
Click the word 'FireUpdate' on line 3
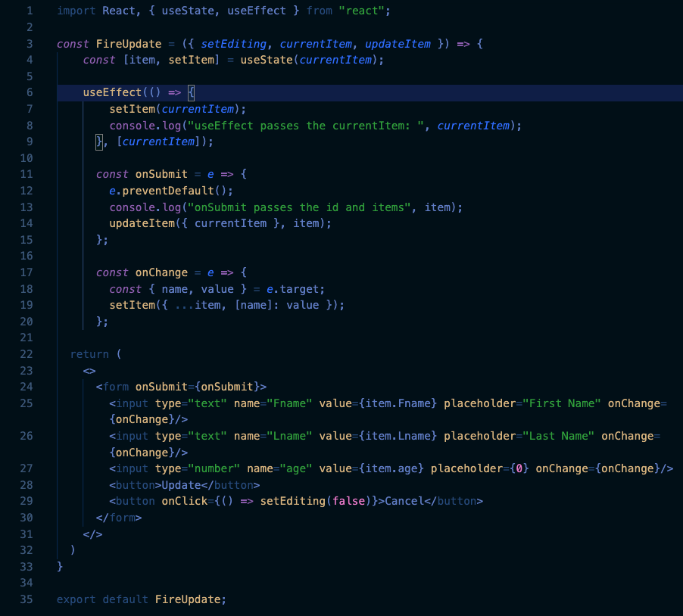click(x=129, y=44)
